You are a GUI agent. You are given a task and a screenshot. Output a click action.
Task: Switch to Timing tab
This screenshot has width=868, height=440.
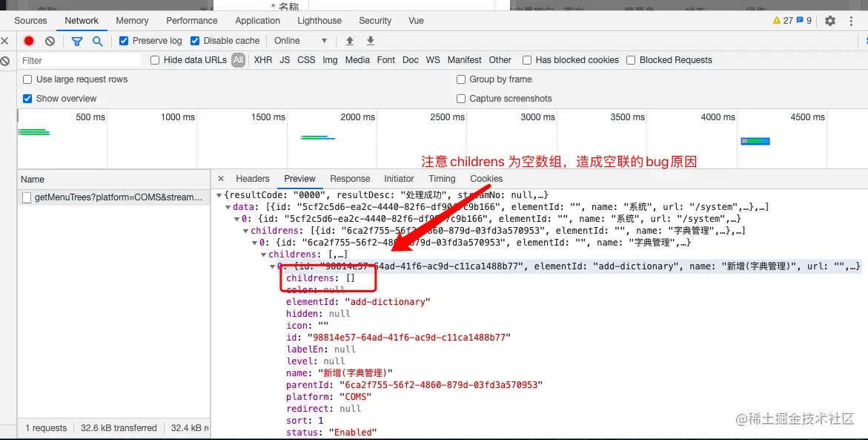[x=442, y=178]
